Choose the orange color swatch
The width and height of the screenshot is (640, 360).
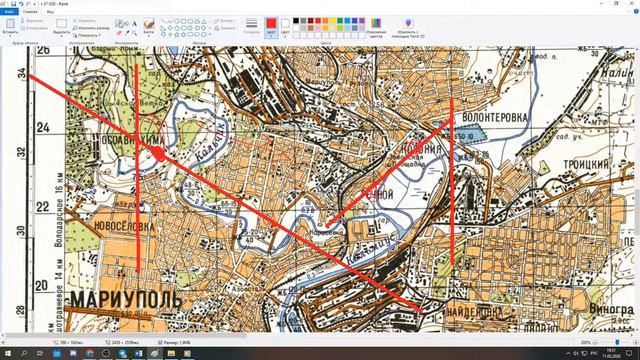(325, 20)
